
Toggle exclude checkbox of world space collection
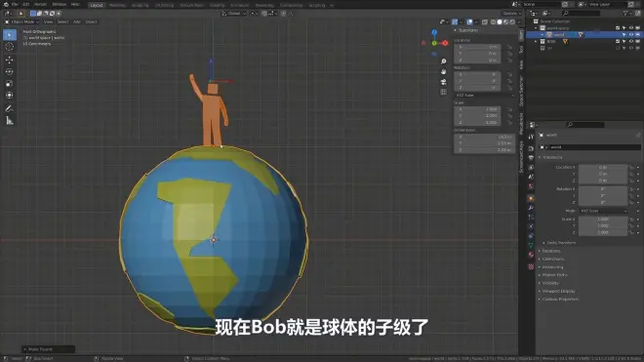pos(618,28)
